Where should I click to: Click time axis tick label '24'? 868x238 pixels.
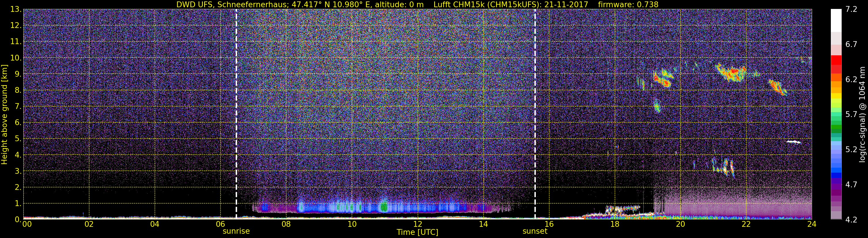click(812, 224)
